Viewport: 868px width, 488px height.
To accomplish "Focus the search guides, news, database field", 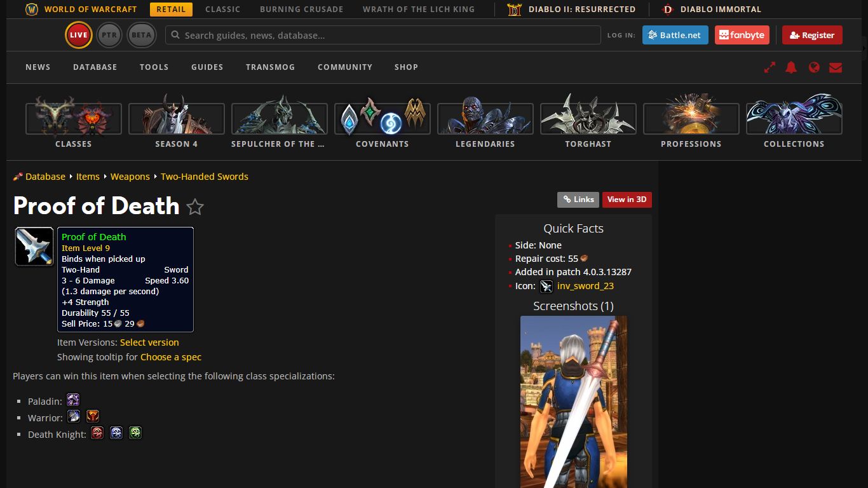I will point(383,35).
